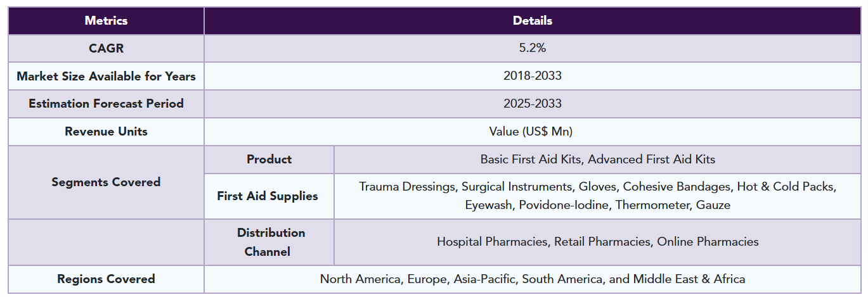This screenshot has height=297, width=868.
Task: Click Basic First Aid Kits text
Action: click(x=531, y=160)
